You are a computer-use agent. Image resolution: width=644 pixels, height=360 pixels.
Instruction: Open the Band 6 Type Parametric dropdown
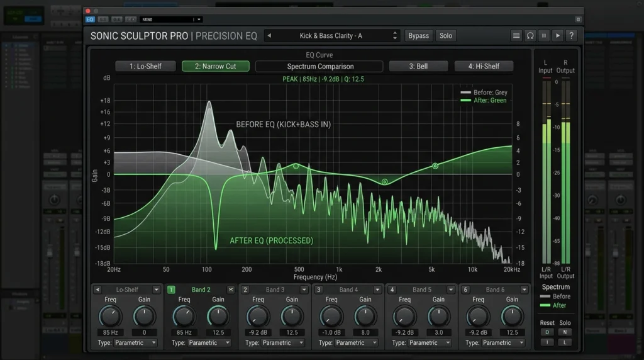[x=504, y=343]
